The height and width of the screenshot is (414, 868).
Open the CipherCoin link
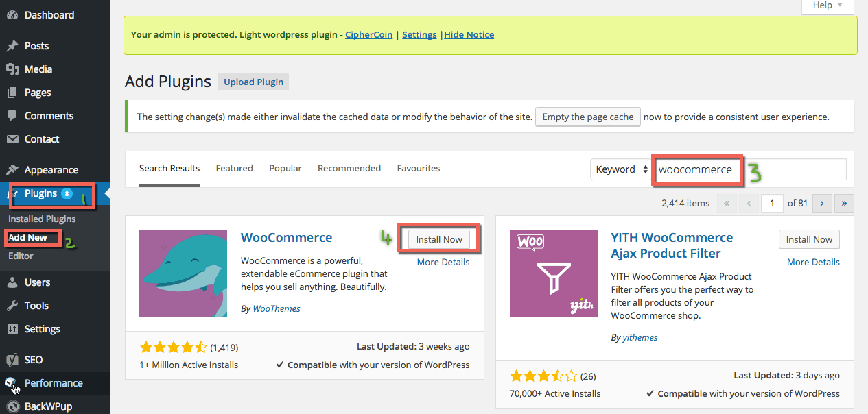click(368, 35)
